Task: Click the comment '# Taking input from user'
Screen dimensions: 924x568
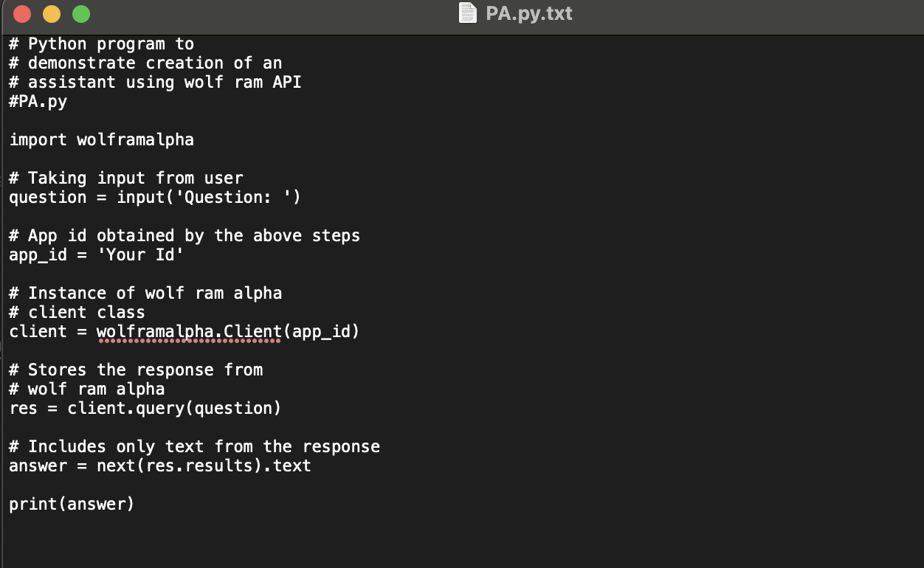Action: coord(126,178)
